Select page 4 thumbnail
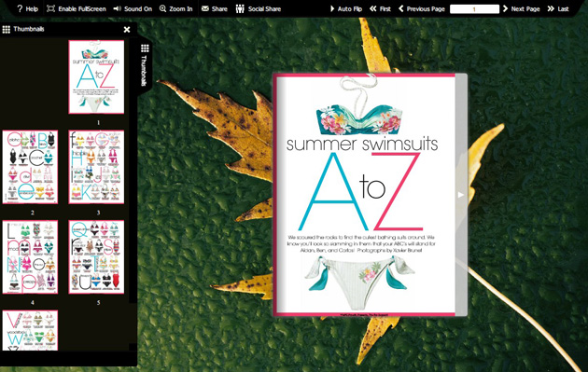The image size is (588, 372). pyautogui.click(x=31, y=256)
